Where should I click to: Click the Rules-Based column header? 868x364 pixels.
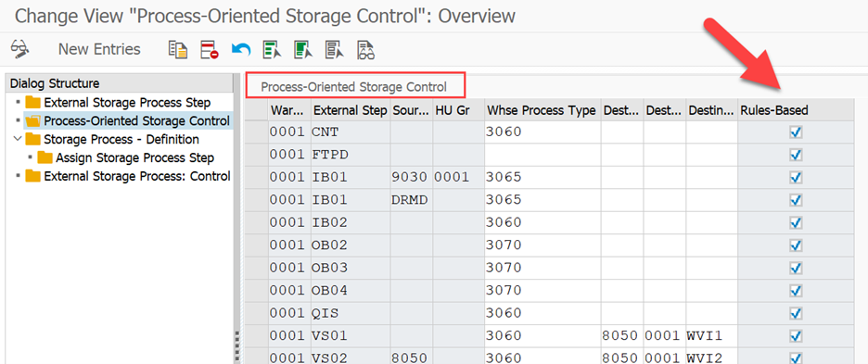(796, 110)
